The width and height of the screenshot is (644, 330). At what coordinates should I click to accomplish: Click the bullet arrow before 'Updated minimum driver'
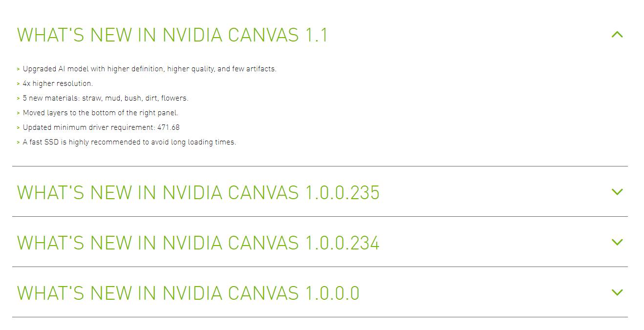pos(19,128)
